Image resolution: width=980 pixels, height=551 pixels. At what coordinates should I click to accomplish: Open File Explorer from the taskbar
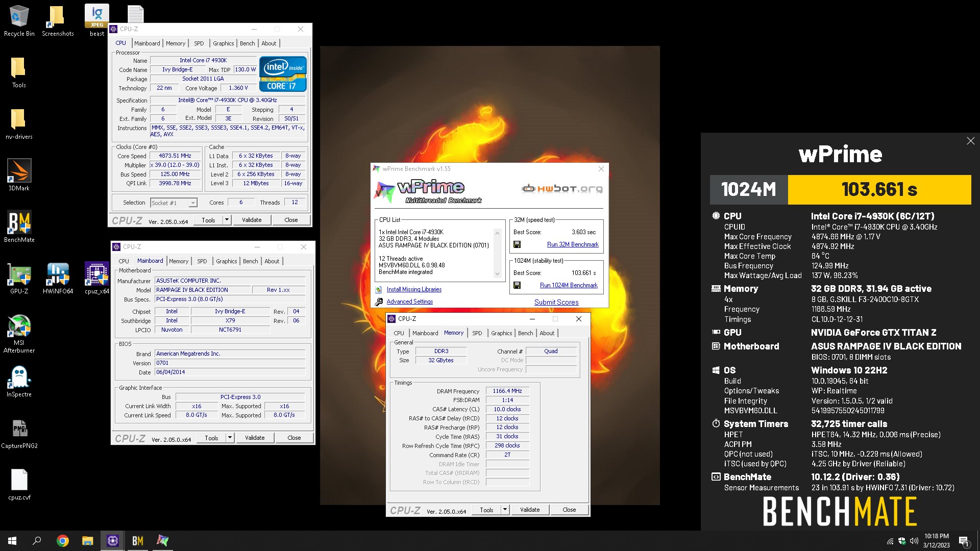[88, 541]
